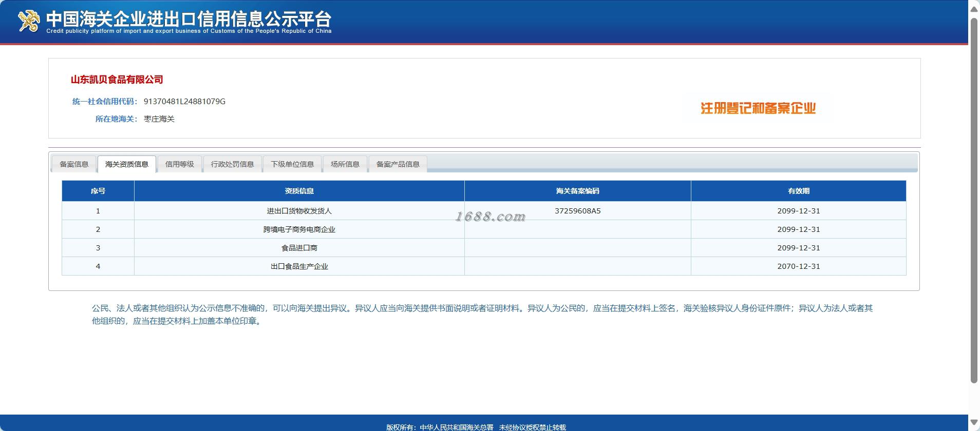980x431 pixels.
Task: Open the 备案产品信息 tab
Action: [x=398, y=164]
